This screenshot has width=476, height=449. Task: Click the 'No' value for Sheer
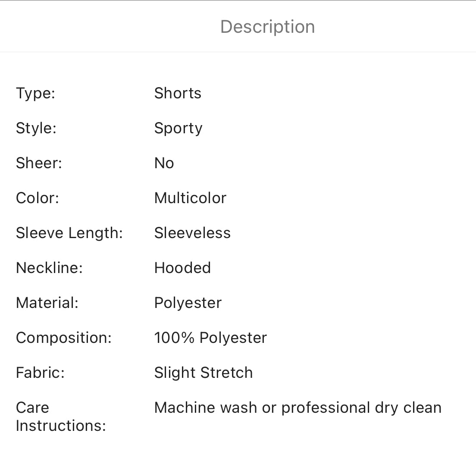pos(164,163)
